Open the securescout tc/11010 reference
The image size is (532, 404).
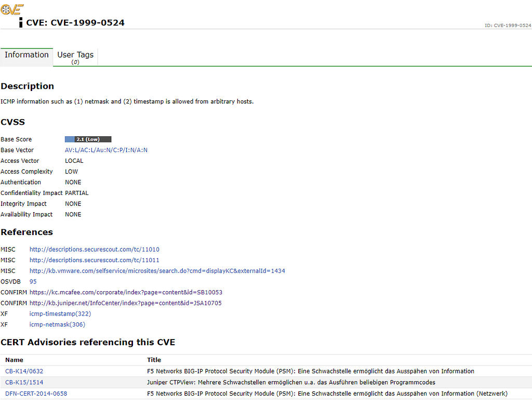94,249
